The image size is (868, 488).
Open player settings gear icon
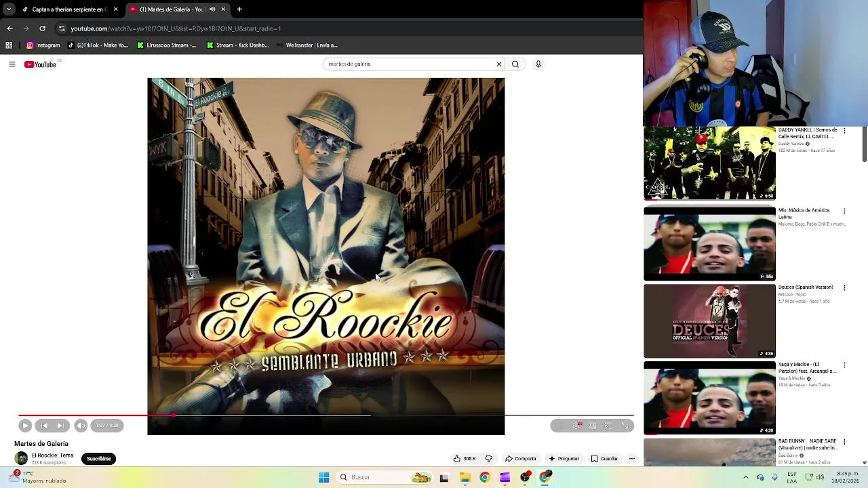coord(576,426)
